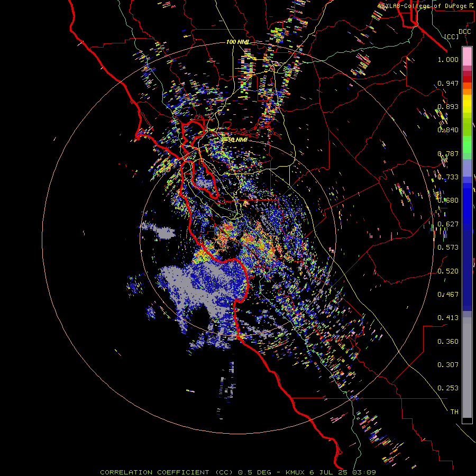
Task: Pick the gray lower segment of color bar
Action: [467, 368]
